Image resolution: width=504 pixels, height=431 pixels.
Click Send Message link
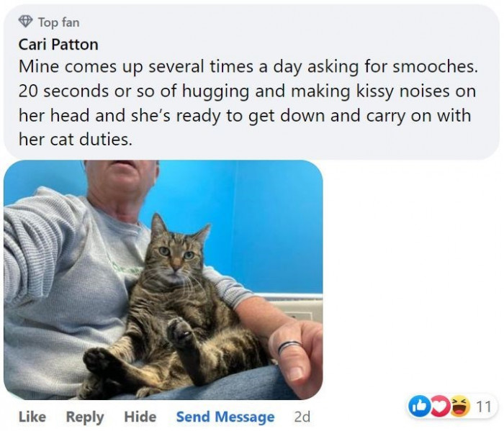[225, 417]
